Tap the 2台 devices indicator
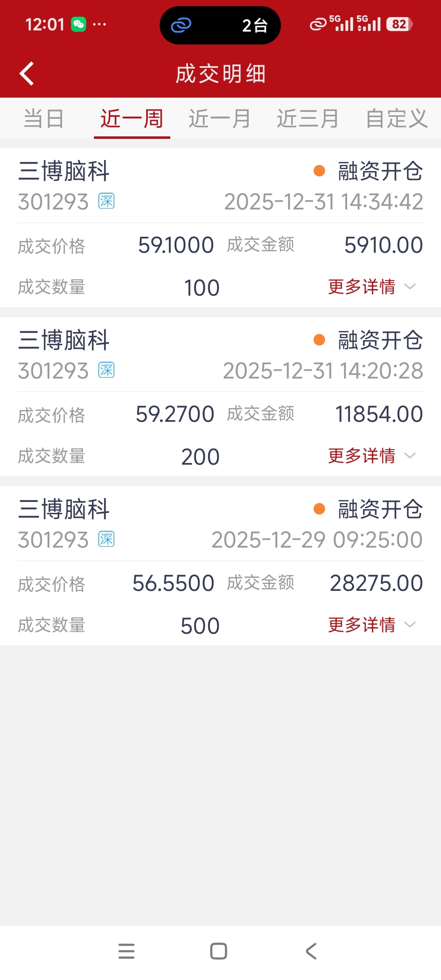 coord(255,26)
